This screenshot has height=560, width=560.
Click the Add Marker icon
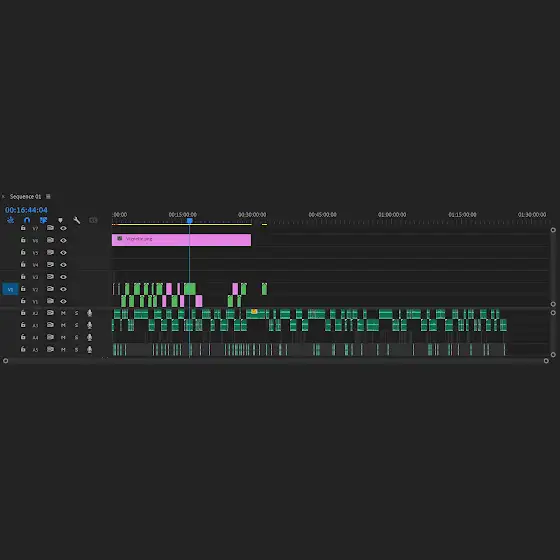tap(60, 220)
